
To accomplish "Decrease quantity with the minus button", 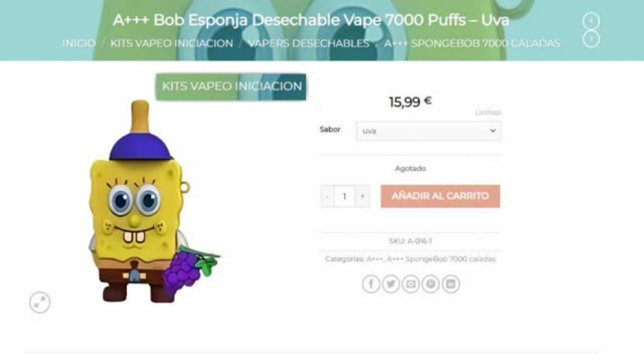I will click(327, 196).
